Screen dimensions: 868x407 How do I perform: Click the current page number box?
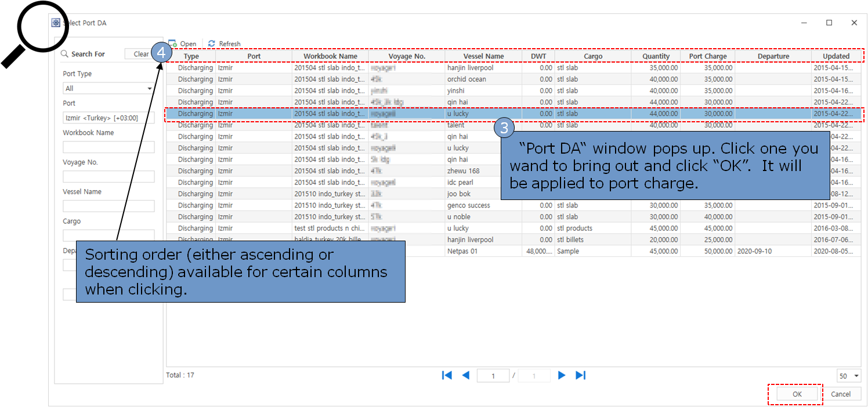tap(493, 376)
